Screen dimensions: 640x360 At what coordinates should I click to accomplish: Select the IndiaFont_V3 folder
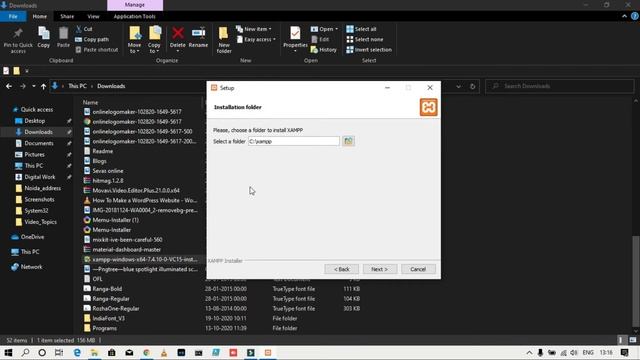104,318
